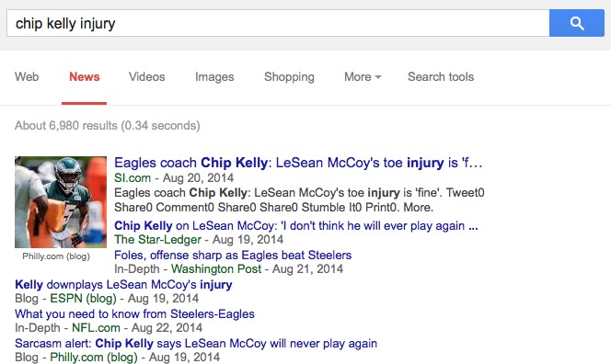The image size is (611, 364).
Task: Open the LeSean McCoy football player thumbnail
Action: [61, 202]
